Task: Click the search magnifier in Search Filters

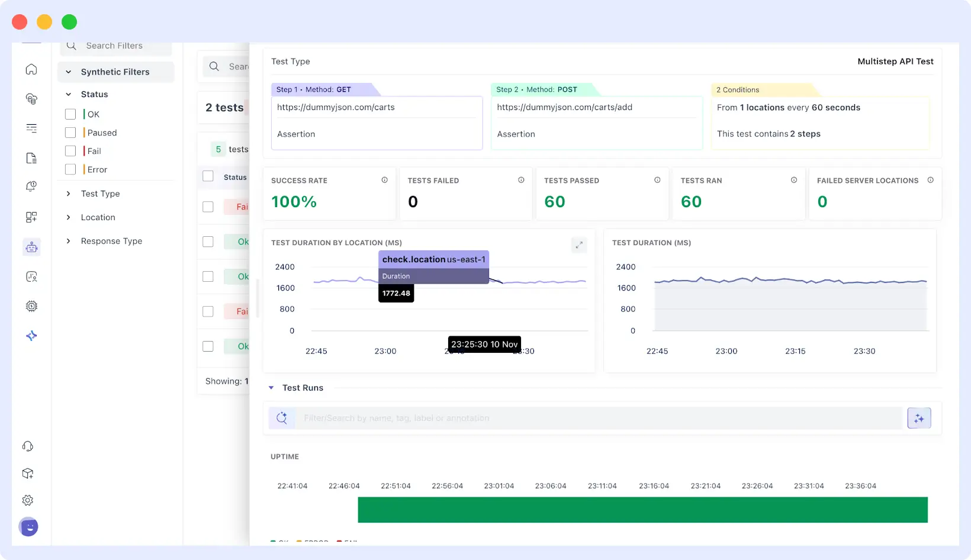Action: click(x=71, y=45)
